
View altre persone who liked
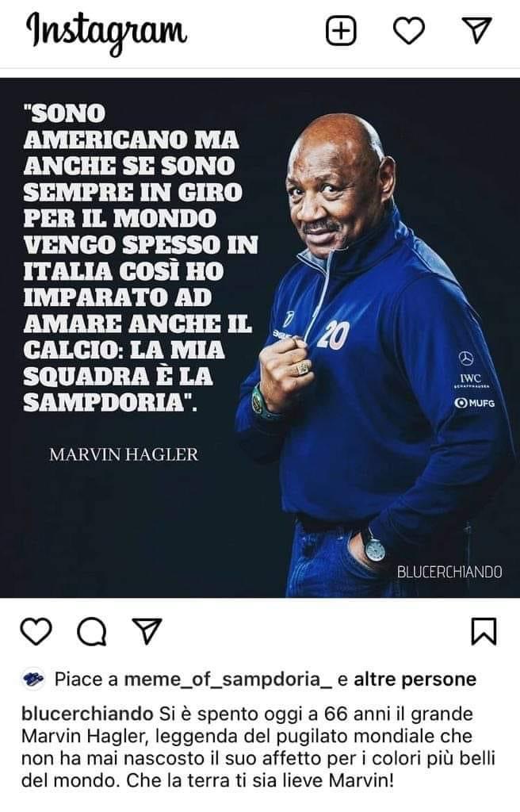(415, 680)
